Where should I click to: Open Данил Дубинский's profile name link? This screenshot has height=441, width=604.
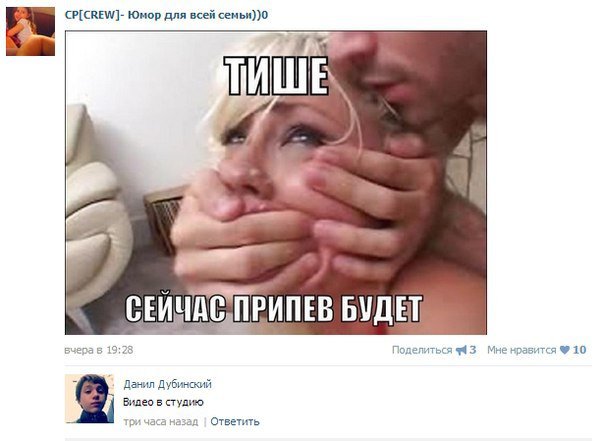[x=168, y=384]
